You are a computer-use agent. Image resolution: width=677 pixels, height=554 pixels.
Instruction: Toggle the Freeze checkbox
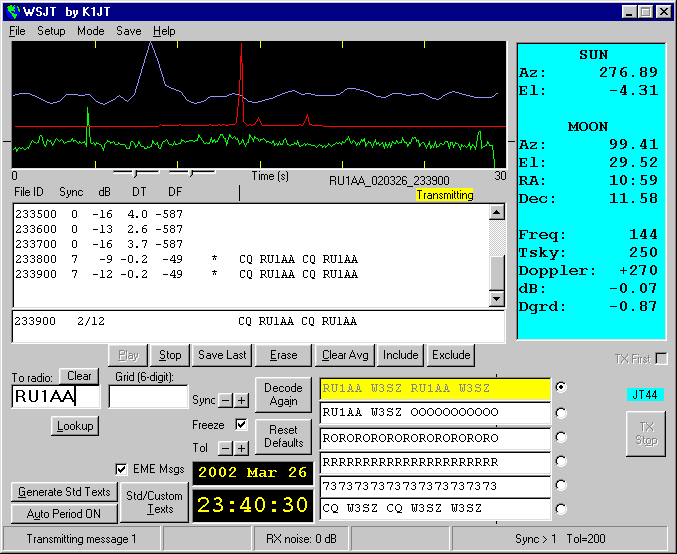point(241,424)
